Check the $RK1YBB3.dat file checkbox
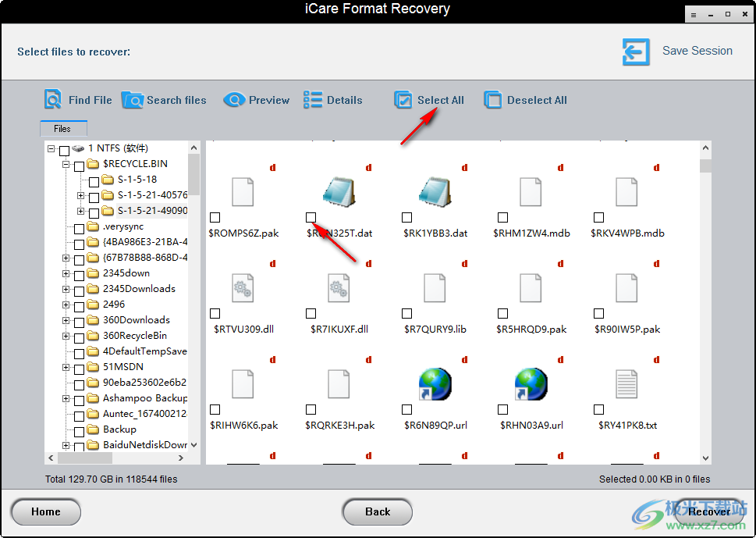This screenshot has width=756, height=538. click(407, 218)
